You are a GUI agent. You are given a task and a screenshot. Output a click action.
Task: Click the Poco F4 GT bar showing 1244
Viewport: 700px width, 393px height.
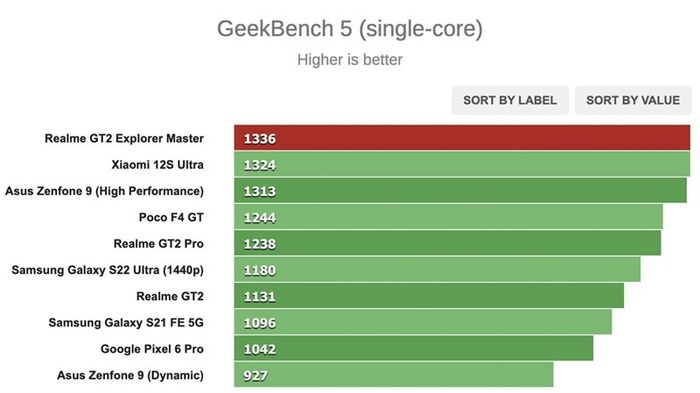(x=448, y=217)
